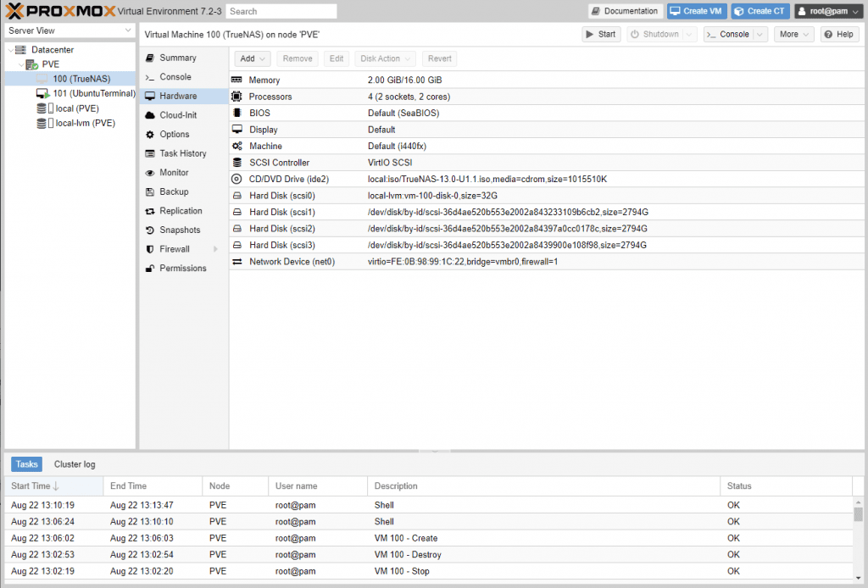
Task: Open the Console options arrow
Action: [x=760, y=34]
